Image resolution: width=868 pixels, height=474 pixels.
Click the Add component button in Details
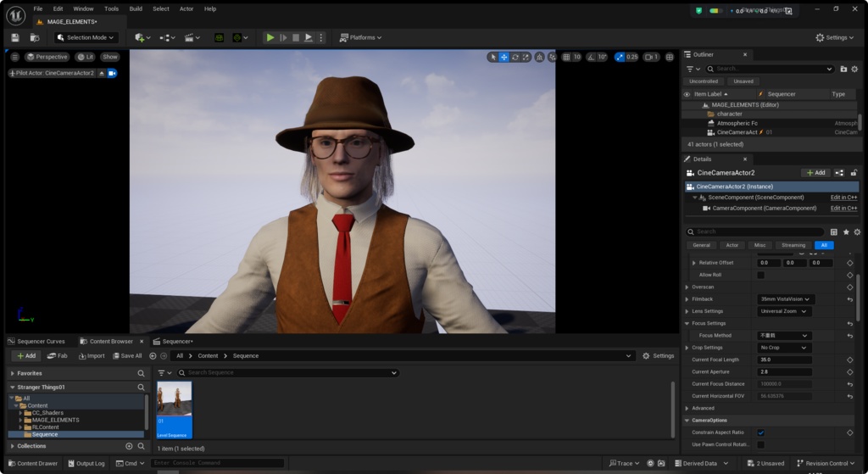click(816, 173)
